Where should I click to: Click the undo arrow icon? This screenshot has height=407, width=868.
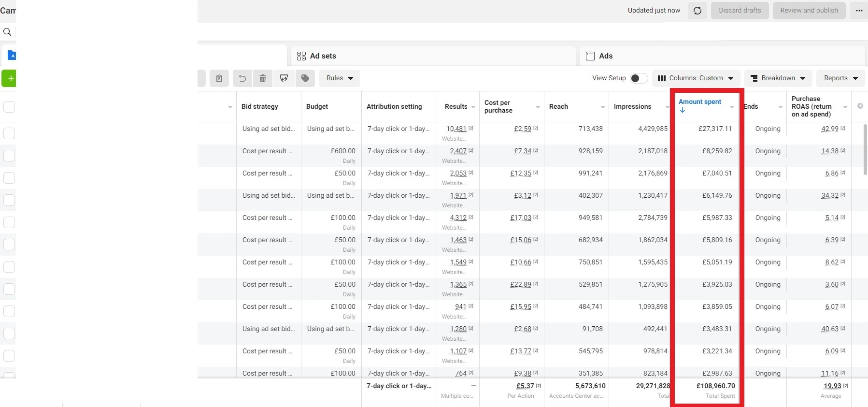[242, 78]
